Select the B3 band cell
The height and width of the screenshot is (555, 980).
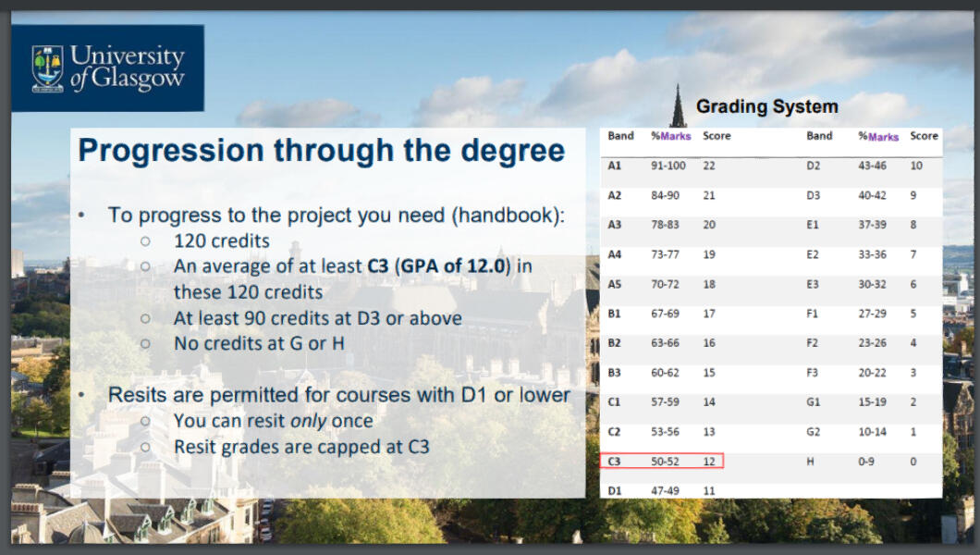[x=615, y=373]
